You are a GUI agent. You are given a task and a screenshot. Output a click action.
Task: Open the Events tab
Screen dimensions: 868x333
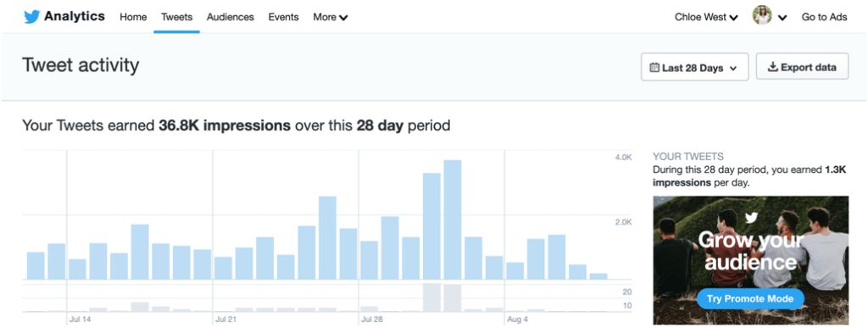283,17
